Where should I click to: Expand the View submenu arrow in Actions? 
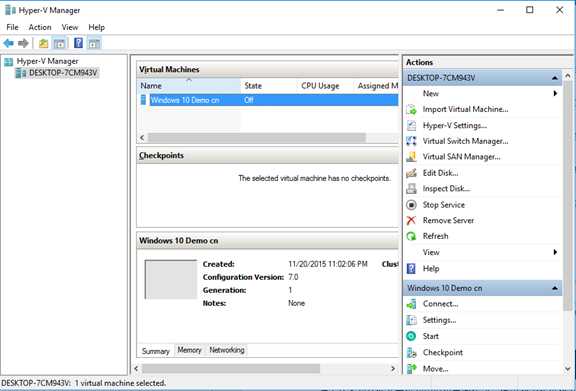click(x=555, y=252)
